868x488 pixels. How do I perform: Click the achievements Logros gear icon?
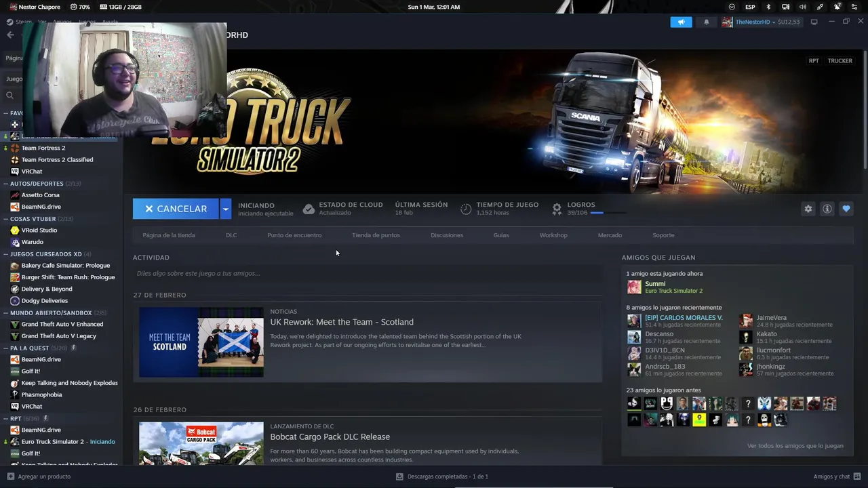coord(557,209)
